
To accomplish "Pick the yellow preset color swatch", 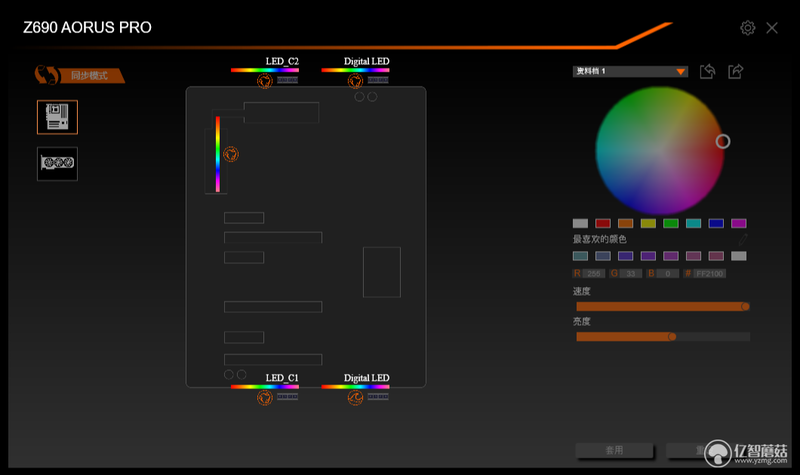I will tap(648, 223).
